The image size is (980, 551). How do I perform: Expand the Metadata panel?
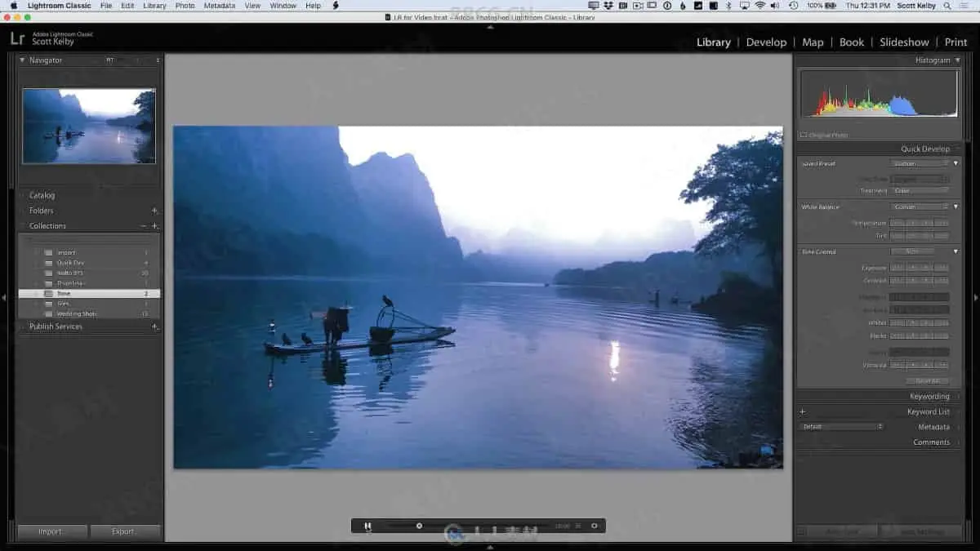pyautogui.click(x=933, y=427)
